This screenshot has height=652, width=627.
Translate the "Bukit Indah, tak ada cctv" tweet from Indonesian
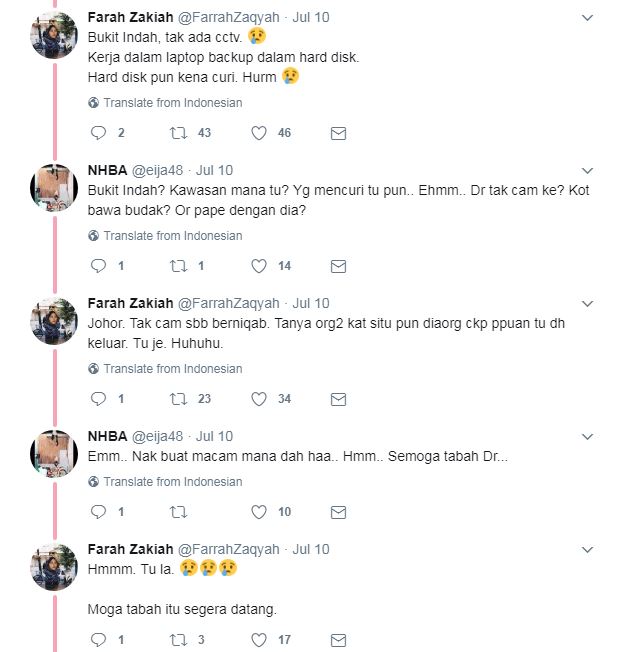click(172, 103)
